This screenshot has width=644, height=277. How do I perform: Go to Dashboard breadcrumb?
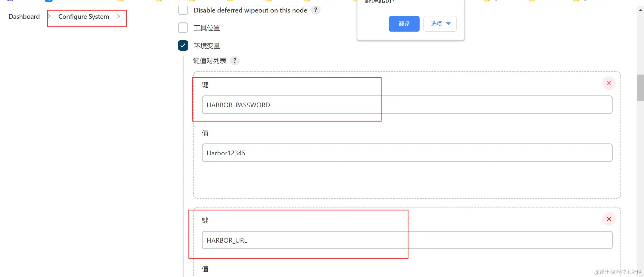pyautogui.click(x=24, y=16)
